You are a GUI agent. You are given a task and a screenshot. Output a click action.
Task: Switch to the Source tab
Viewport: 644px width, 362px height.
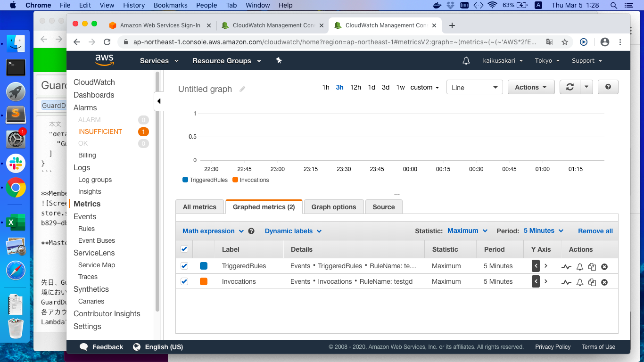tap(384, 207)
